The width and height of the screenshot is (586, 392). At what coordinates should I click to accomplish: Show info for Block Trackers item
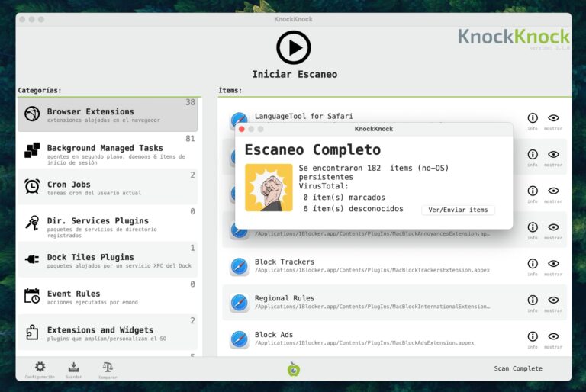coord(533,264)
